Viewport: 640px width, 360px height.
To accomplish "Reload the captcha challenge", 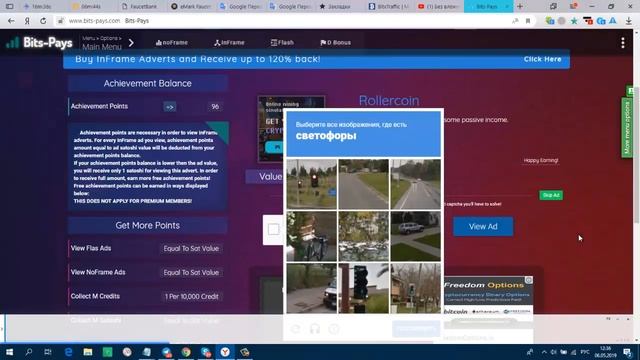I will [x=296, y=329].
